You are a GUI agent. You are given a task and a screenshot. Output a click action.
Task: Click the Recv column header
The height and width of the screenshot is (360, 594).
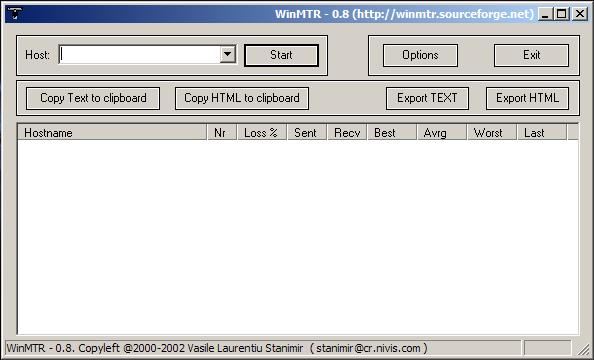point(347,133)
